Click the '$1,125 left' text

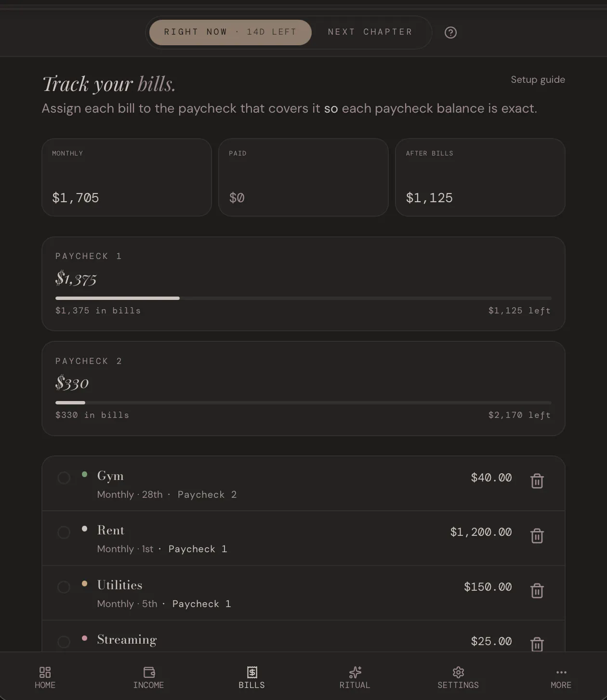pyautogui.click(x=519, y=311)
